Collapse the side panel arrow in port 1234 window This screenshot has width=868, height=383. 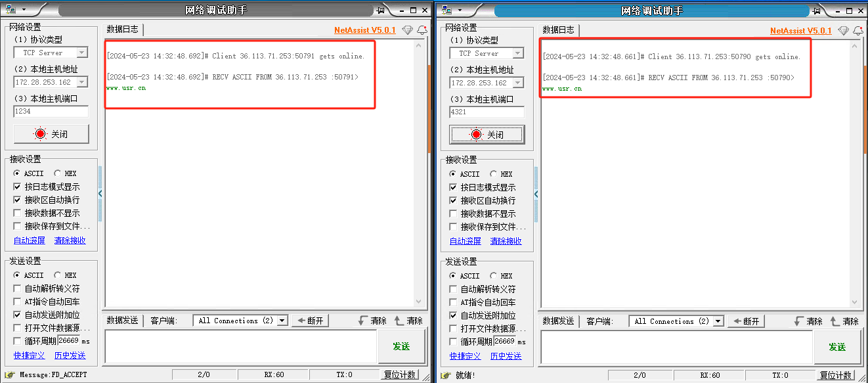tap(100, 193)
